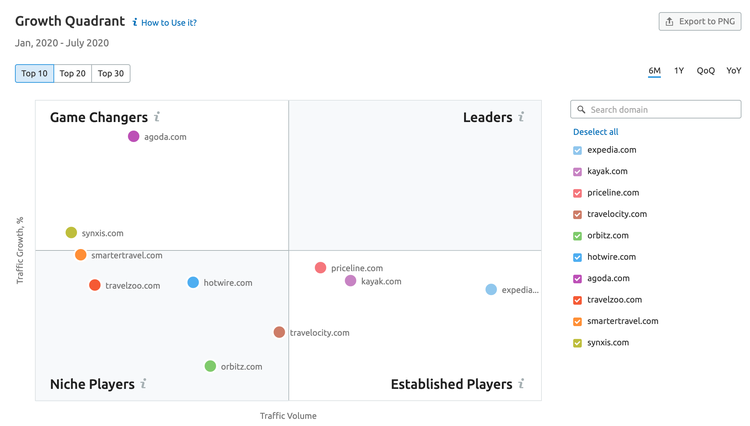The height and width of the screenshot is (426, 750).
Task: Uncheck the smartertravel.com checkbox
Action: click(x=577, y=321)
